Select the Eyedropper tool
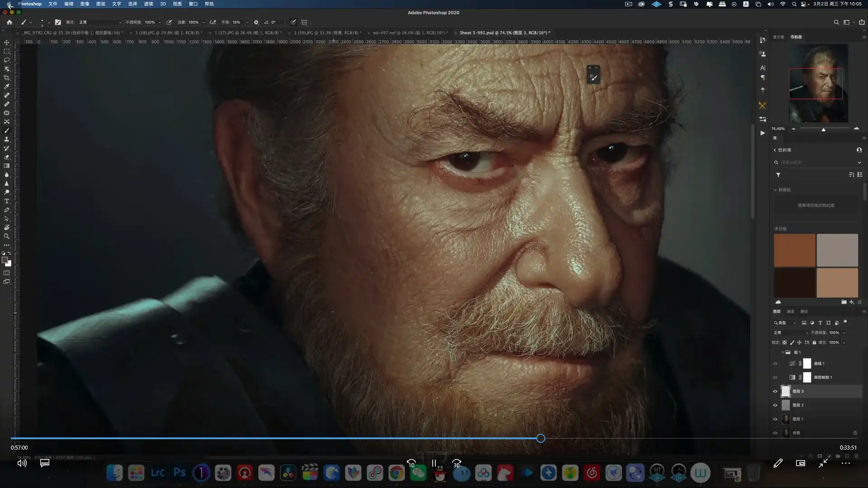The image size is (868, 488). [7, 86]
